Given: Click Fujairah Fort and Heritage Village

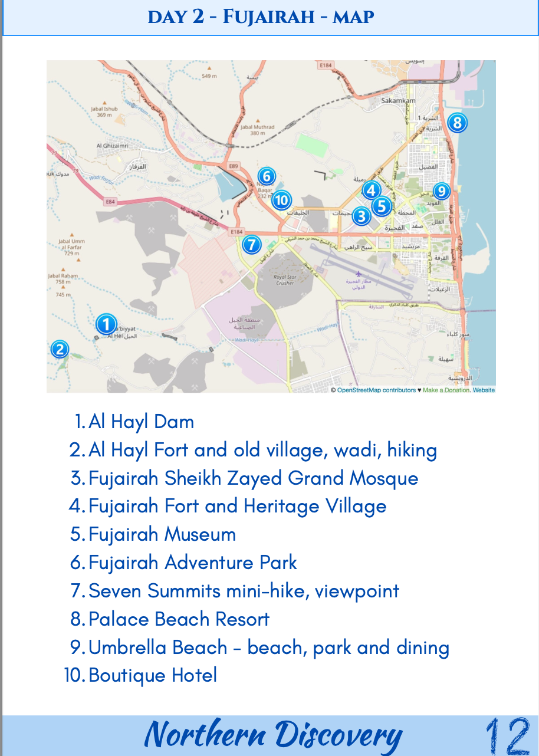Looking at the screenshot, I should click(237, 507).
